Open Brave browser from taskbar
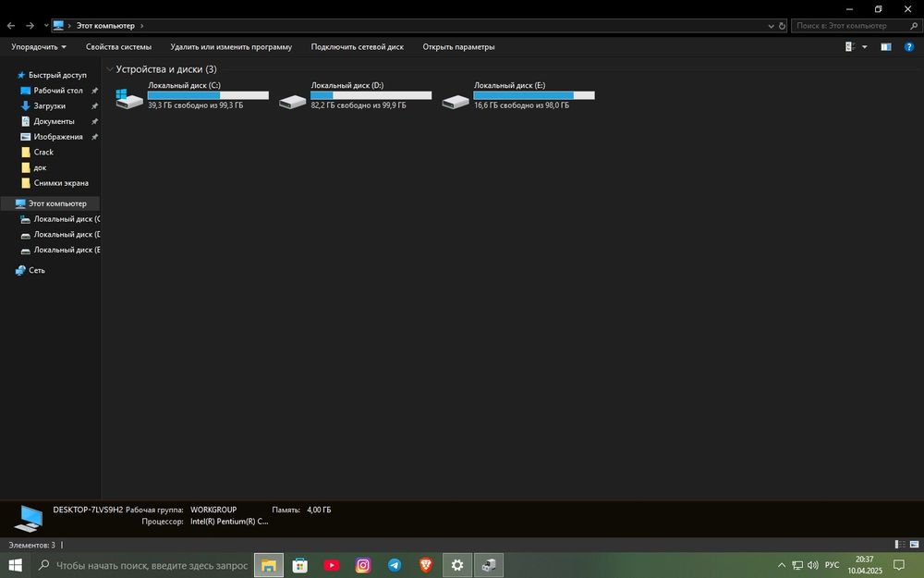Viewport: 924px width, 578px height. pos(425,565)
